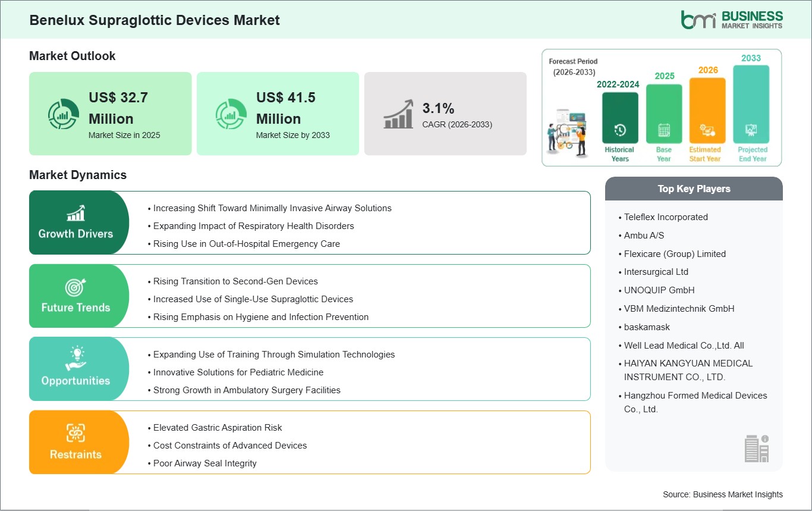Viewport: 812px width, 511px height.
Task: Click 'Increasing Shift Toward Minimally Invasive Airway Solutions'
Action: [x=272, y=208]
